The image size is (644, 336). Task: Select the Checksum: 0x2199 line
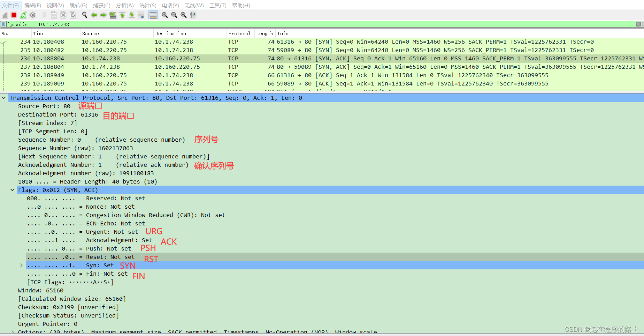[69, 307]
